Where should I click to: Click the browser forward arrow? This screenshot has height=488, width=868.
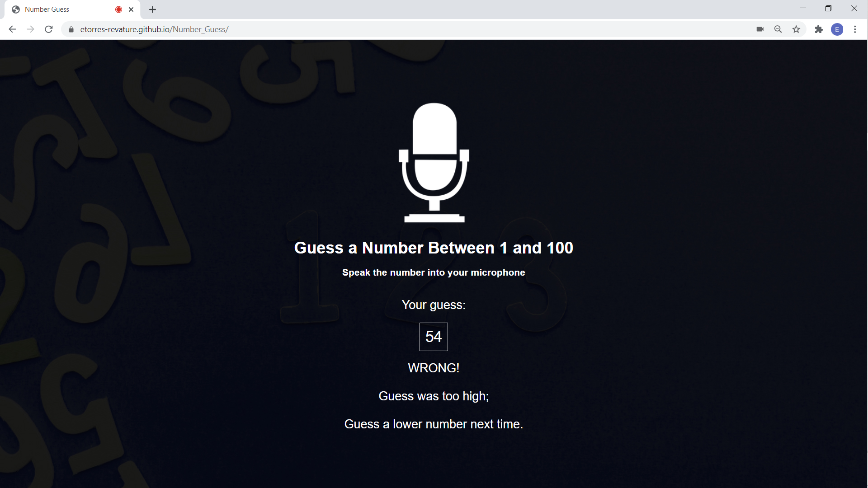30,29
